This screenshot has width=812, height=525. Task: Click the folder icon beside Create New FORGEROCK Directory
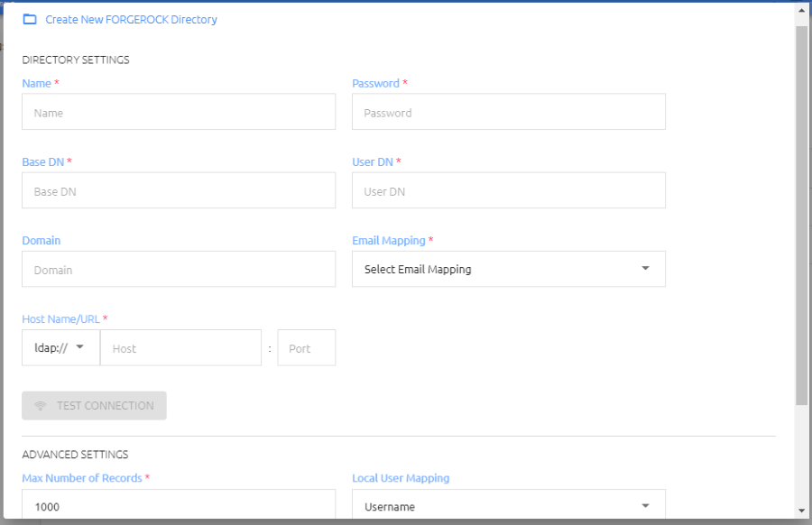tap(30, 20)
